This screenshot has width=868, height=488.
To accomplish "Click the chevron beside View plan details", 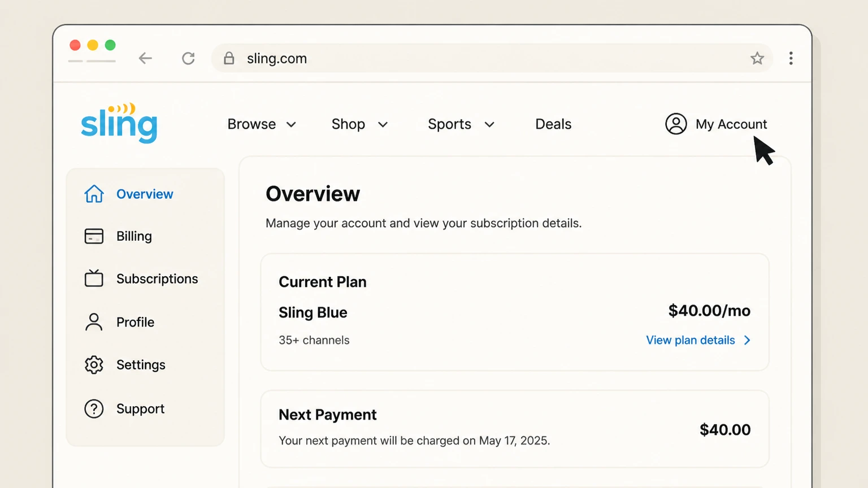I will click(747, 340).
